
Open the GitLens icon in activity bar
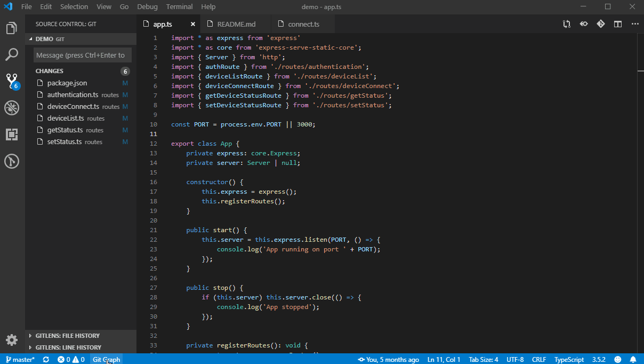coord(12,161)
